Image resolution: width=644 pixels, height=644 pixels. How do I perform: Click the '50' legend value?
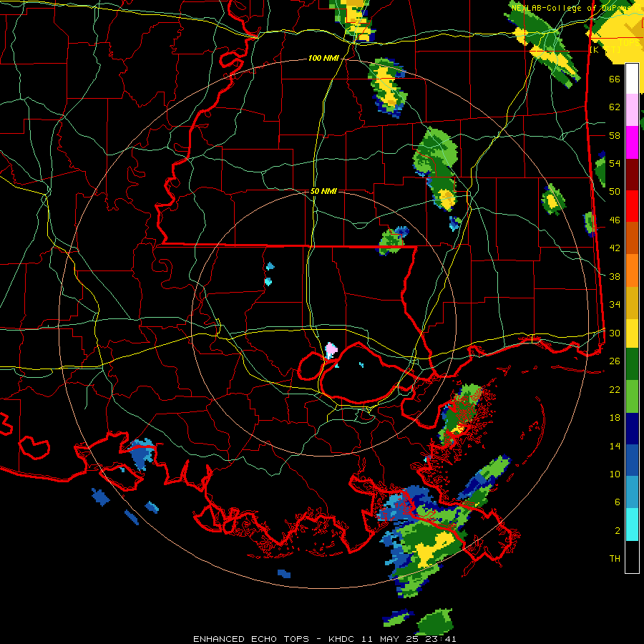(x=615, y=192)
